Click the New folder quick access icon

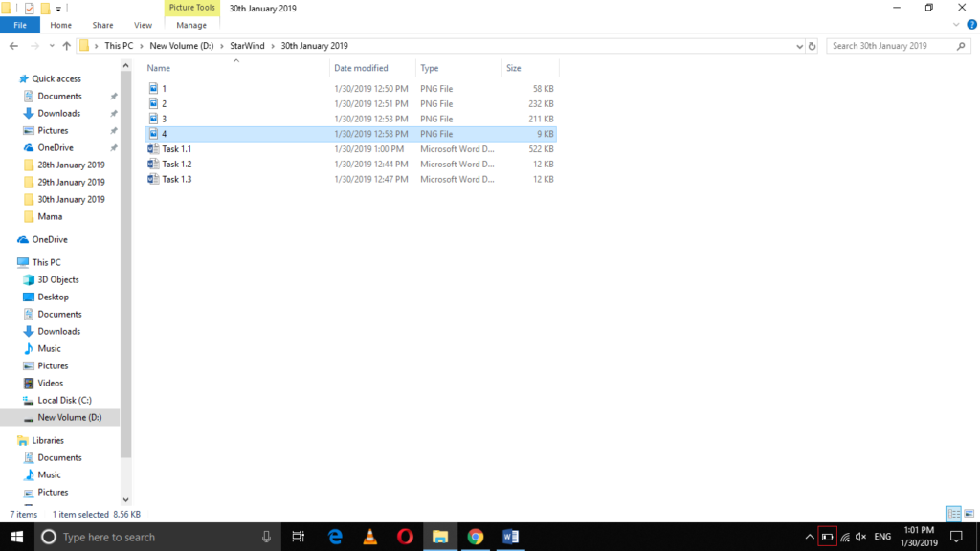point(45,8)
